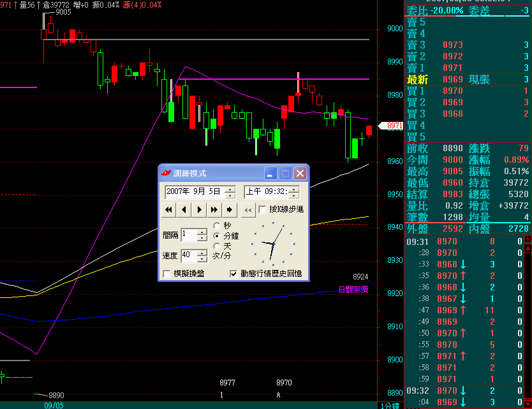The width and height of the screenshot is (532, 409).
Task: Click the 8924 label on chart
Action: click(360, 277)
